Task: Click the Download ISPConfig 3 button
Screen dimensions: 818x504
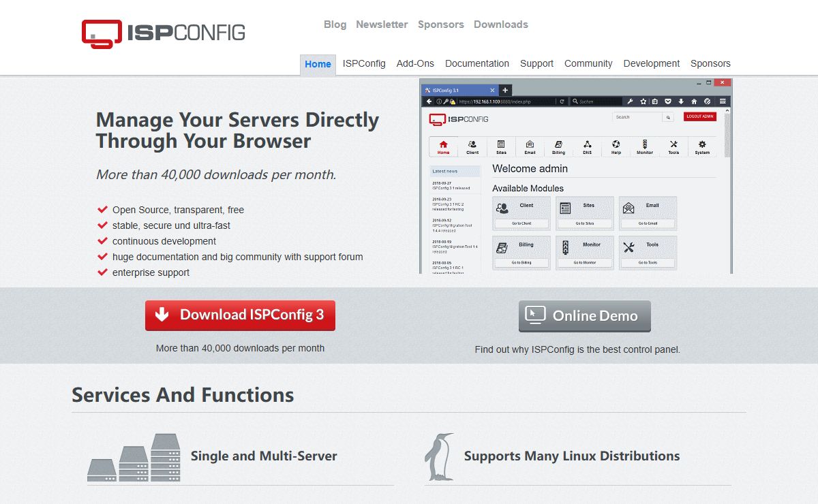Action: pyautogui.click(x=240, y=315)
